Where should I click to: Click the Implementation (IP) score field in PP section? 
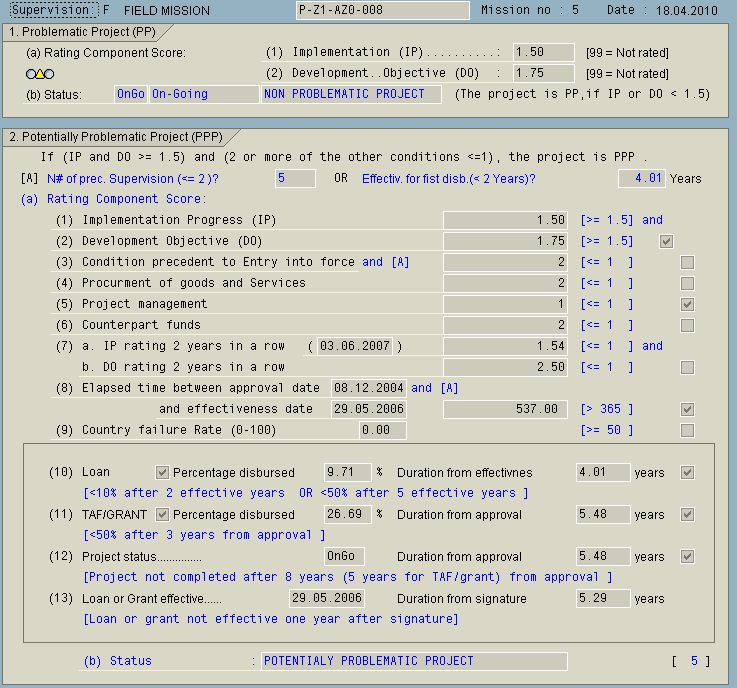tap(543, 52)
